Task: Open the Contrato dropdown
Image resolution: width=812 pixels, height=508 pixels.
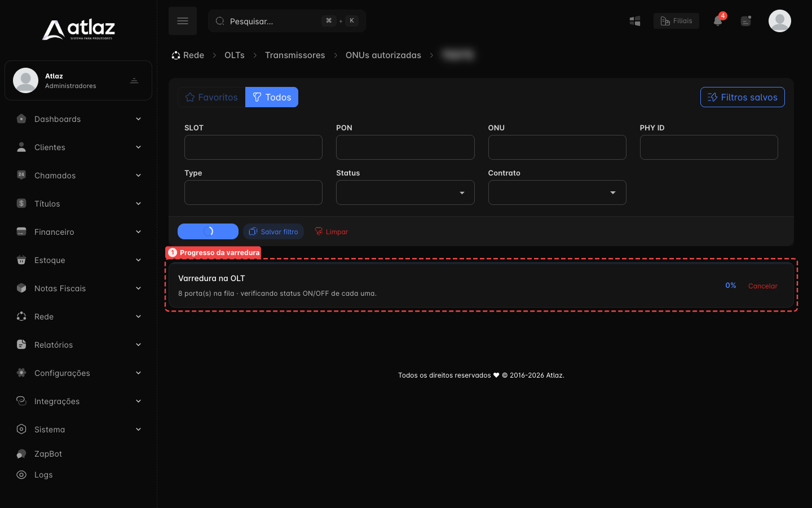Action: 557,192
